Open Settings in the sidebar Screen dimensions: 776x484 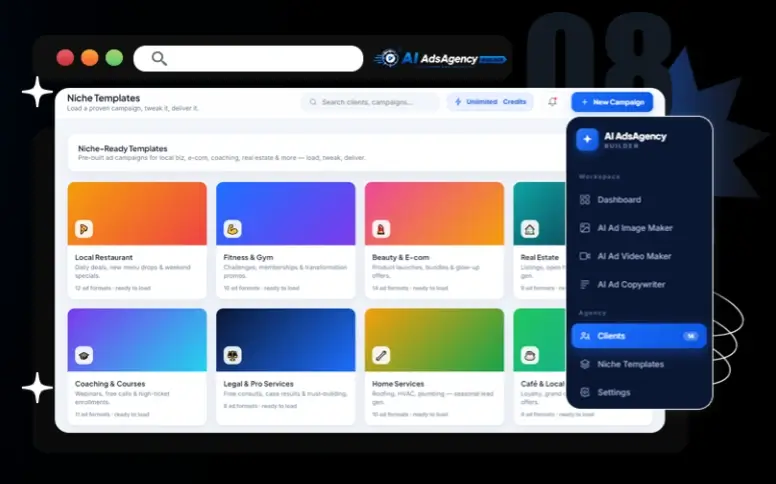point(638,392)
